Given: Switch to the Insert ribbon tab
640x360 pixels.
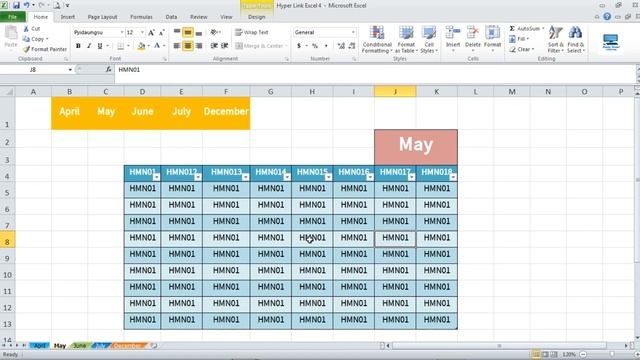Looking at the screenshot, I should [x=67, y=17].
